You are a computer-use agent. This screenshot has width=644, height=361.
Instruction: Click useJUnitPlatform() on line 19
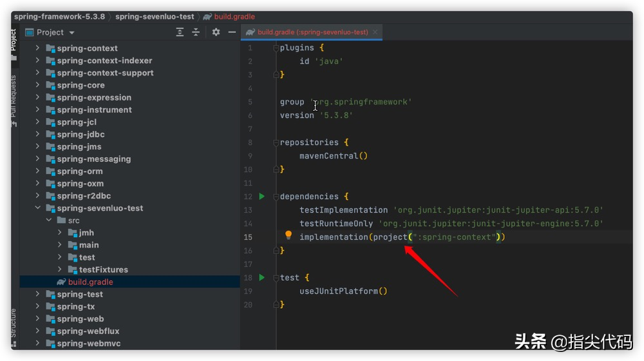pos(343,291)
